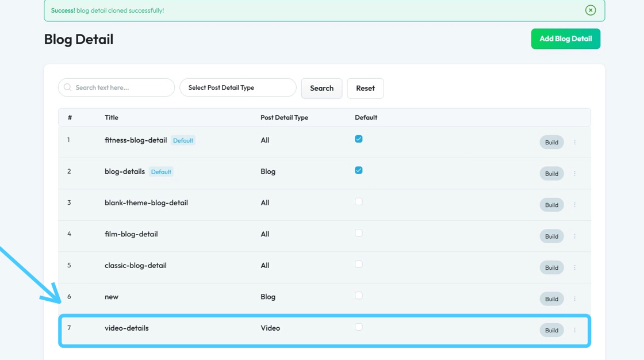Click Build for the film-blog-detail row
This screenshot has width=644, height=360.
tap(551, 236)
